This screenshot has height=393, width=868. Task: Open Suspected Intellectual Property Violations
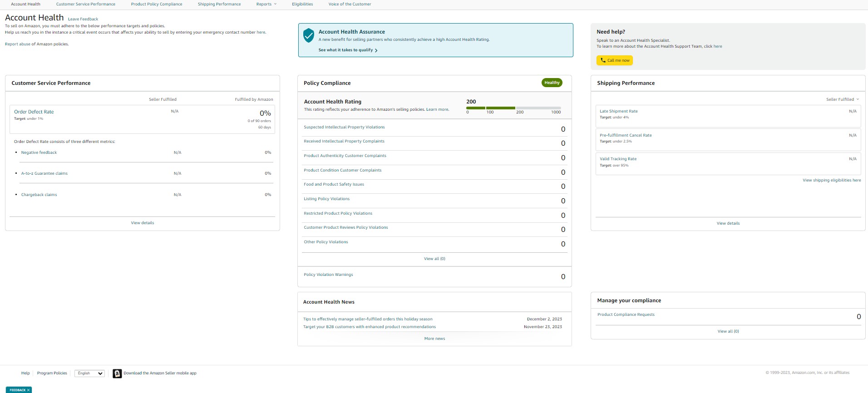(x=344, y=127)
